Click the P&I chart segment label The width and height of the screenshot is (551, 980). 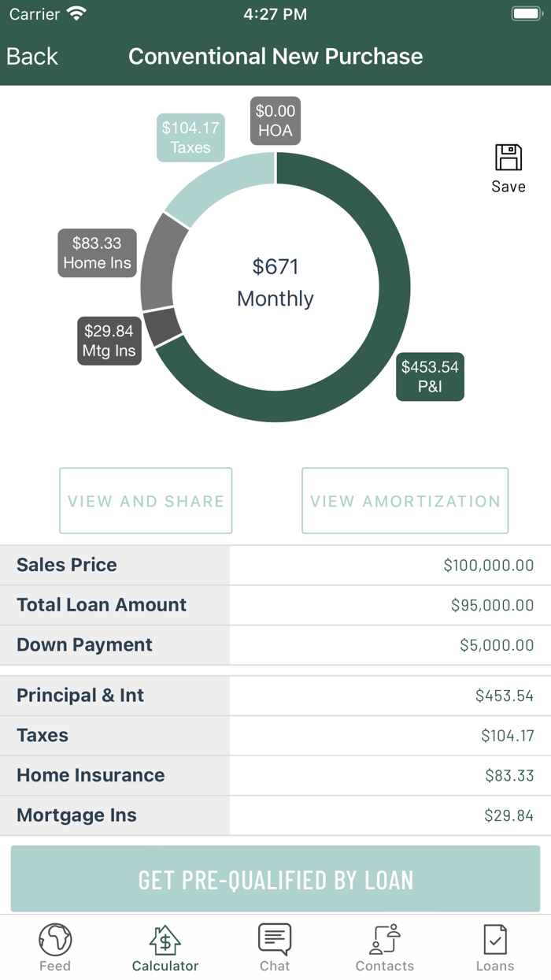click(430, 377)
